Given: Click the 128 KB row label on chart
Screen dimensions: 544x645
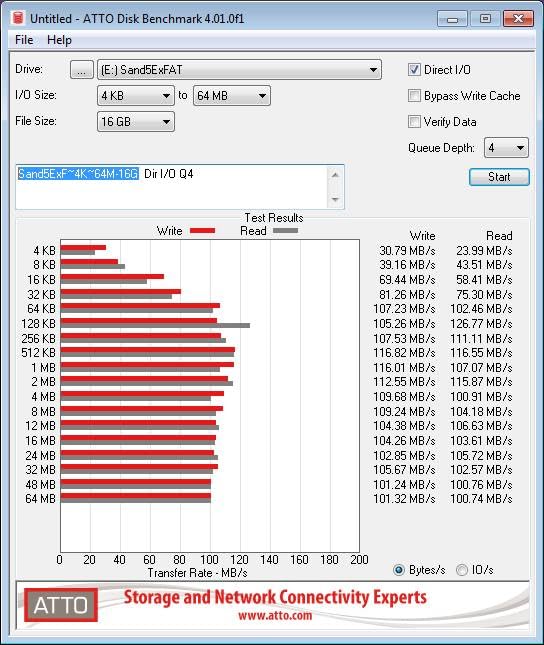Looking at the screenshot, I should tap(38, 324).
